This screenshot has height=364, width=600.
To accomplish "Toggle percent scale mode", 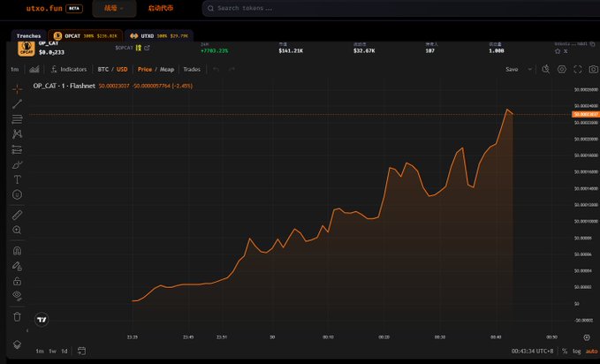I will (565, 351).
